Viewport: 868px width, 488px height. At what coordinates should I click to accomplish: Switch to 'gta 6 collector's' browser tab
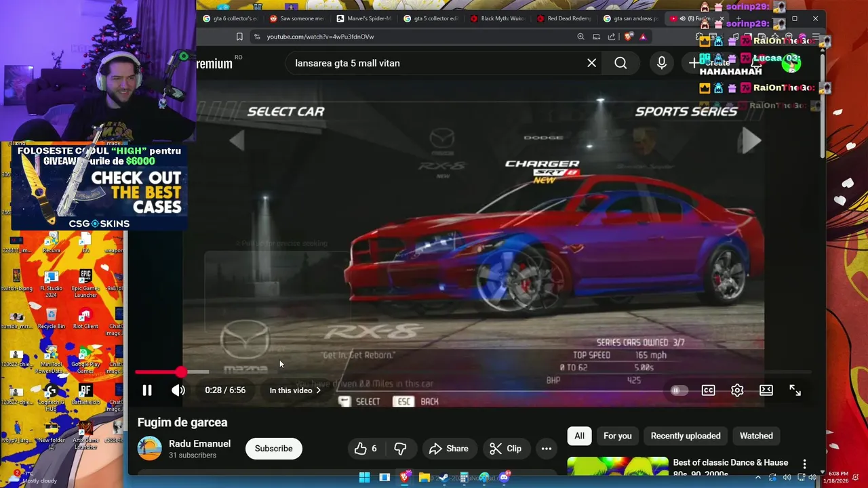tap(230, 18)
